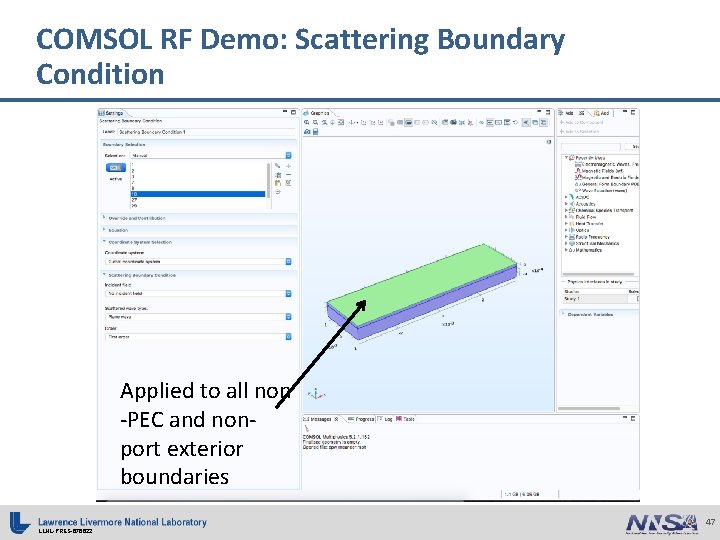Tick the Solve checkbox for Study 1
The height and width of the screenshot is (540, 720).
click(638, 299)
